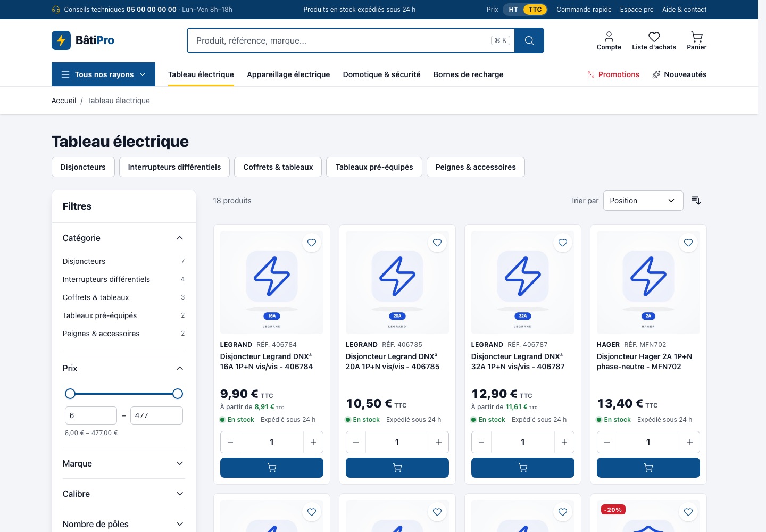Focus the product search field
Image resolution: width=766 pixels, height=532 pixels.
coord(351,40)
